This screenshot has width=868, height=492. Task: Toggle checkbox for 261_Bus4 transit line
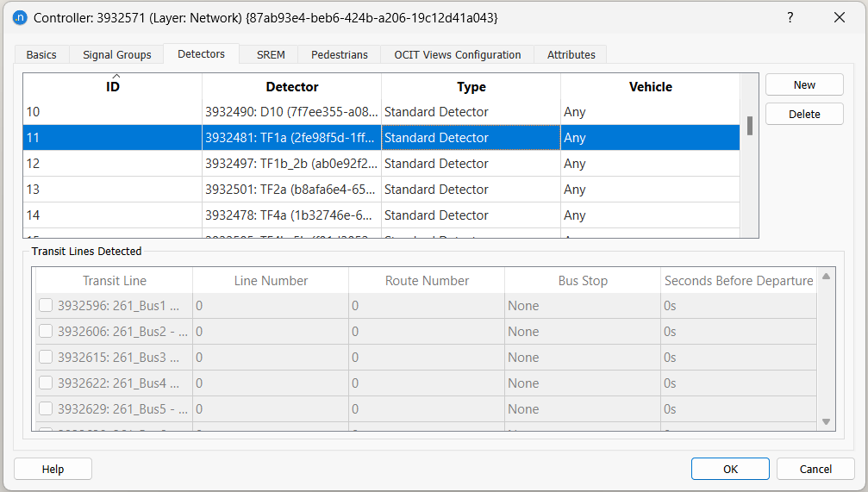[46, 383]
